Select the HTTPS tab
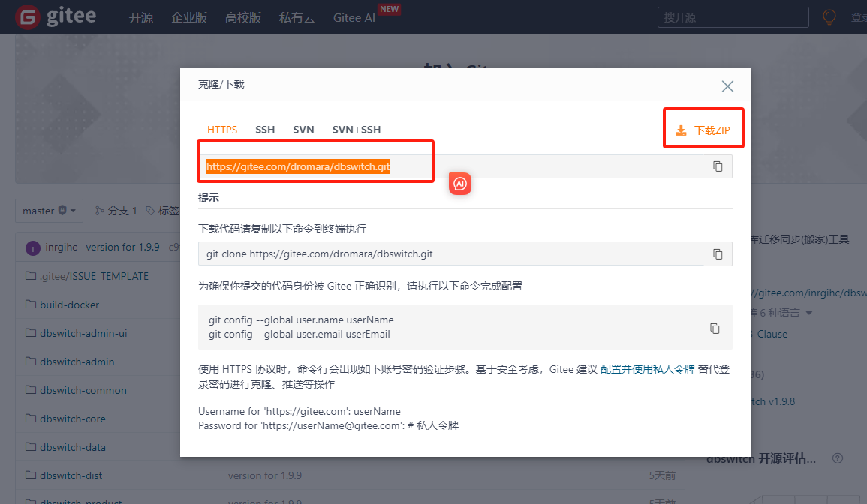Screen dimensions: 867x504 click(221, 130)
